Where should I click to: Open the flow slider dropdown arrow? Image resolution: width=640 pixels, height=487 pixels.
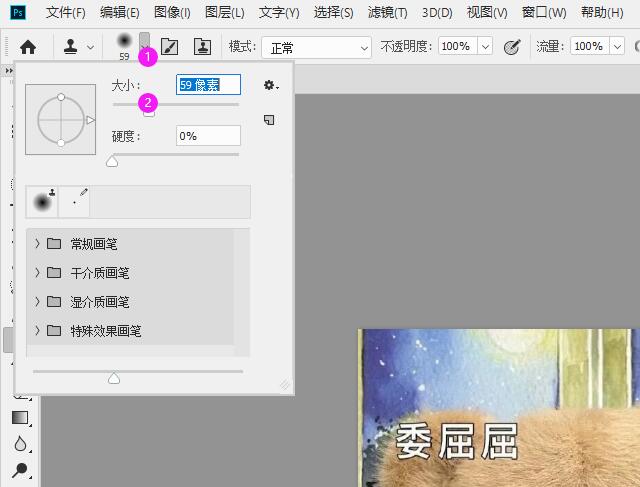click(x=617, y=46)
